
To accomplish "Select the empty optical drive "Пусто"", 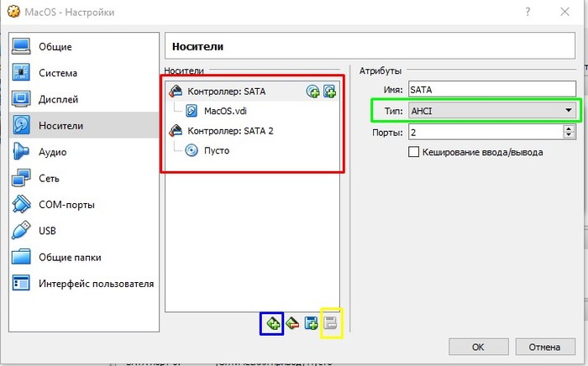I will coord(216,150).
